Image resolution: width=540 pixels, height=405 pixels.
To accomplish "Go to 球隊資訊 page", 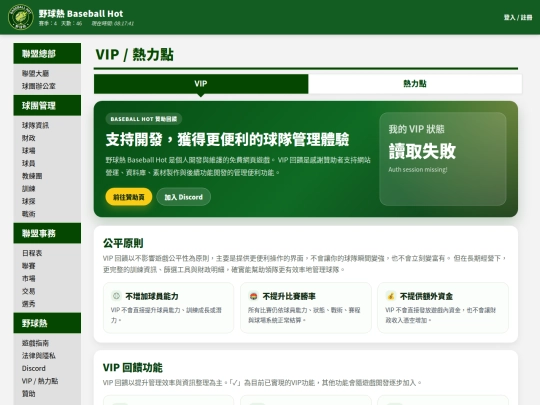I will (35, 125).
